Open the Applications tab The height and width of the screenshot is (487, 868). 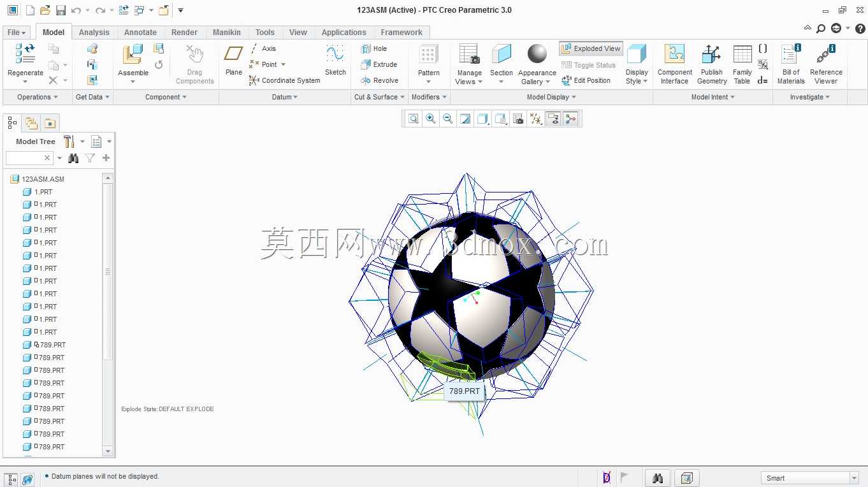(x=344, y=33)
